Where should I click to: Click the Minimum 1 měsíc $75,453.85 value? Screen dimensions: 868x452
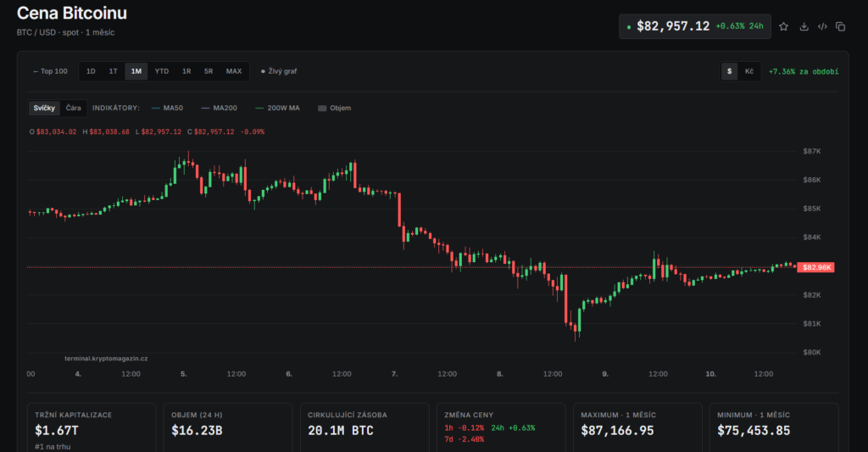point(754,431)
